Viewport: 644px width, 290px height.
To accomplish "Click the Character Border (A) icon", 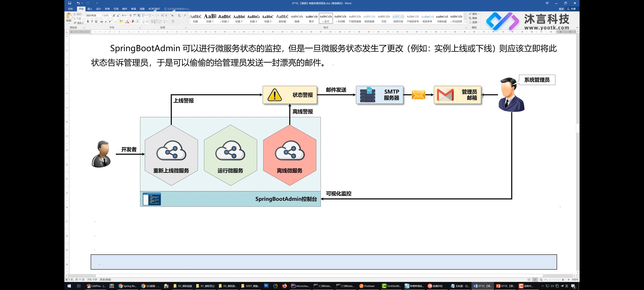I will (x=139, y=16).
